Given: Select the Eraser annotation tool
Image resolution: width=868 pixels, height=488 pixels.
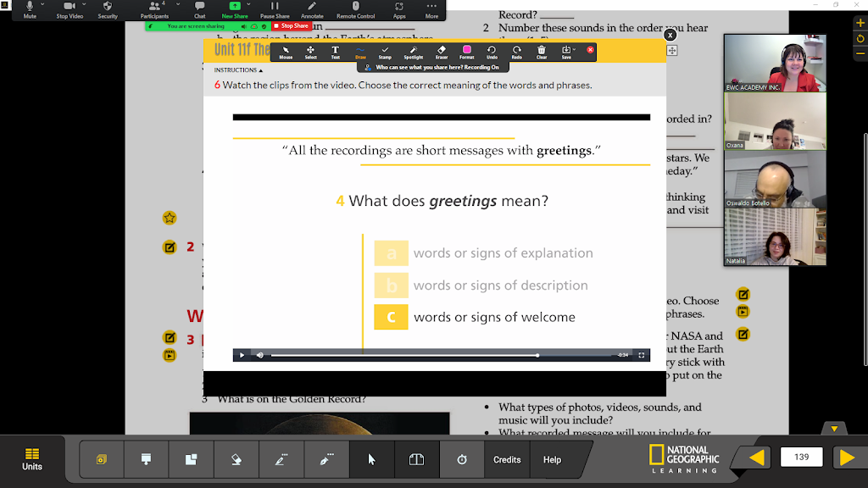Looking at the screenshot, I should 441,52.
